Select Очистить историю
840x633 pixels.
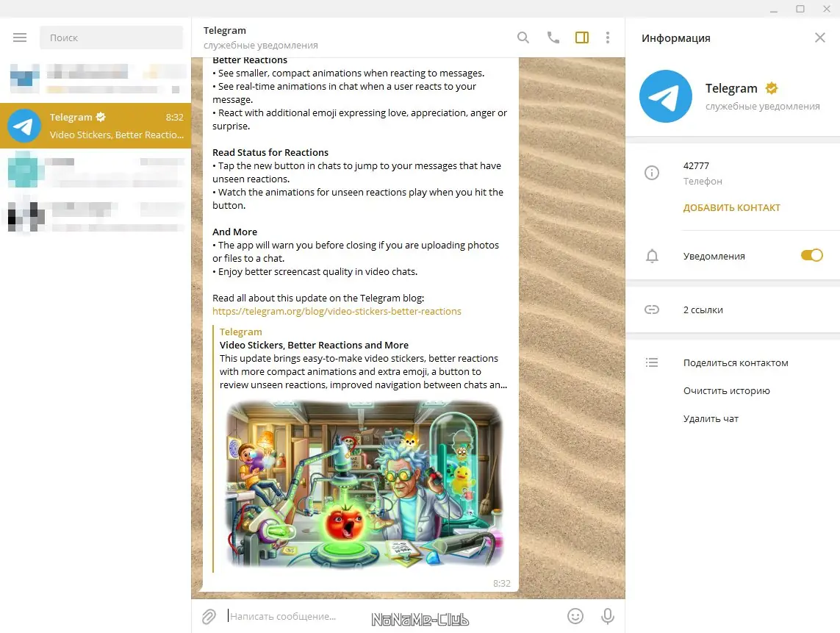point(726,390)
